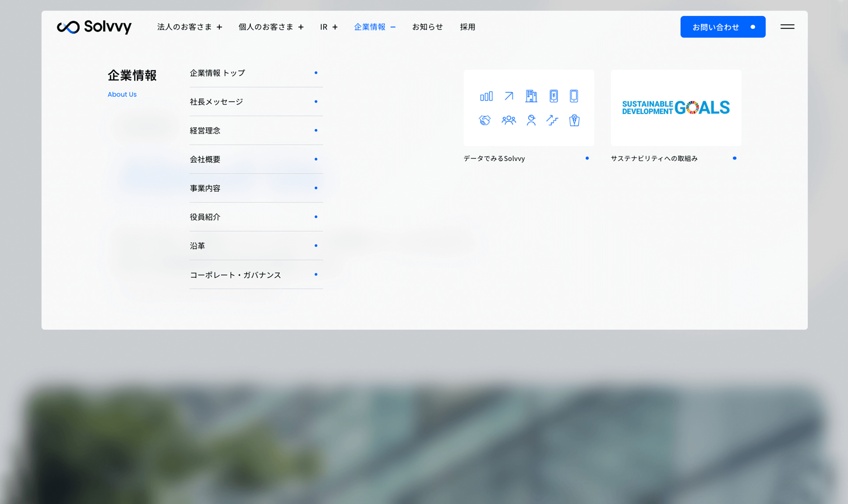The height and width of the screenshot is (504, 848).
Task: Click the お問い合わせ button
Action: point(723,27)
